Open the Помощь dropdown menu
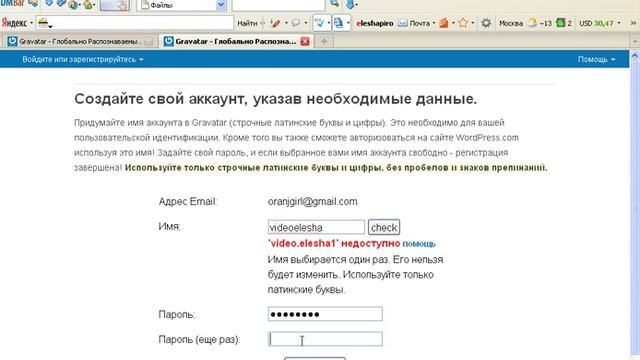The width and height of the screenshot is (640, 360). click(596, 60)
